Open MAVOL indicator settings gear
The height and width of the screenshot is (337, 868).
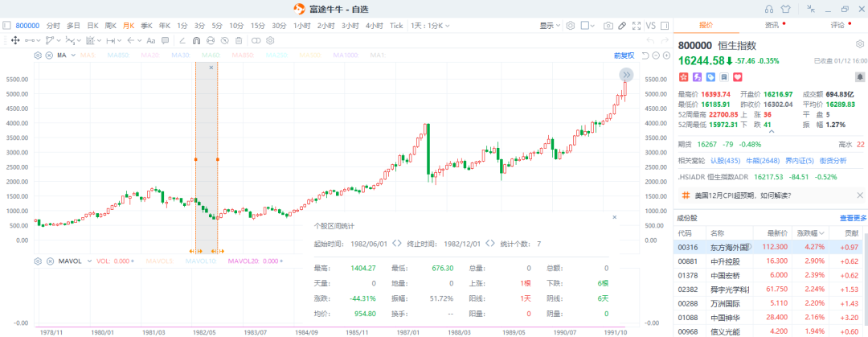point(38,261)
